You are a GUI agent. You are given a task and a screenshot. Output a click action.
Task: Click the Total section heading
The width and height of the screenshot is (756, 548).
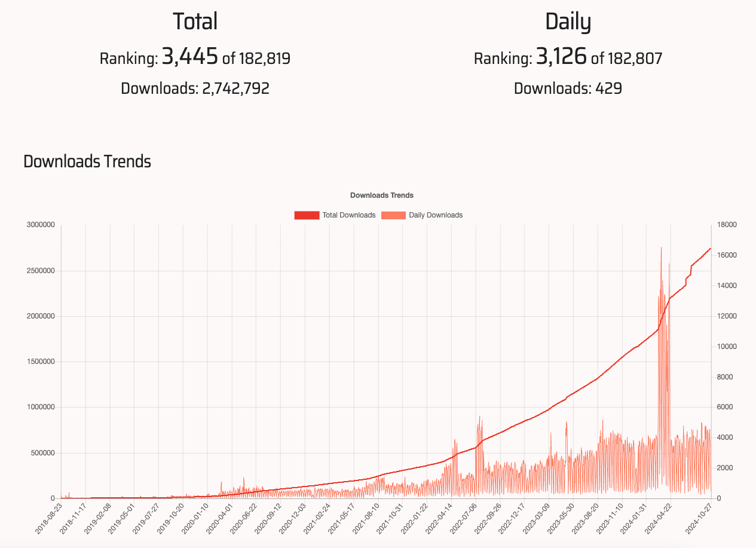coord(195,21)
